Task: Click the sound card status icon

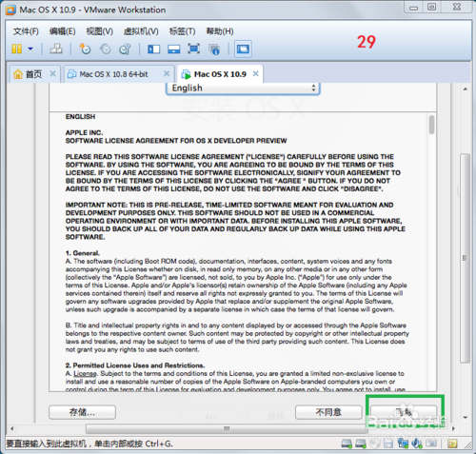Action: point(417,444)
